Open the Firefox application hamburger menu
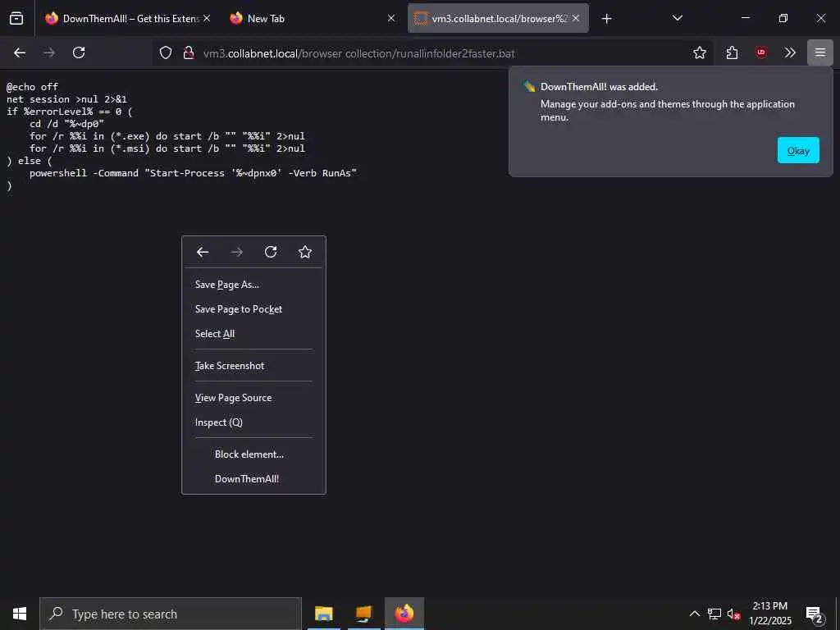The height and width of the screenshot is (630, 840). (820, 52)
